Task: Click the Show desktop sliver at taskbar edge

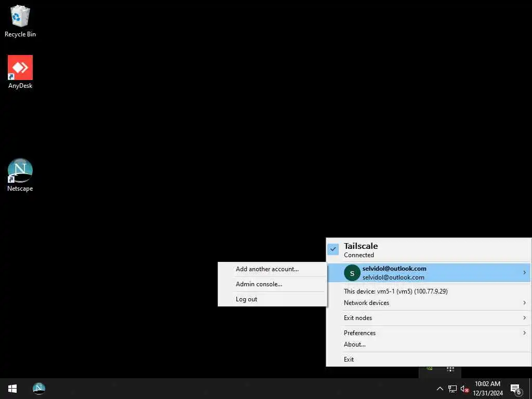Action: coord(530,389)
